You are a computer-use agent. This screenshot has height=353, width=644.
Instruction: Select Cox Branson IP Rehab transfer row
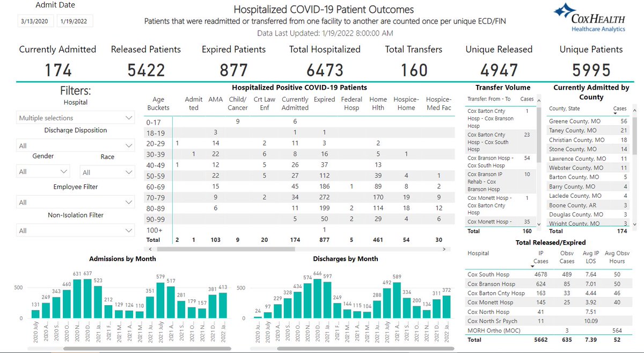[x=500, y=182]
